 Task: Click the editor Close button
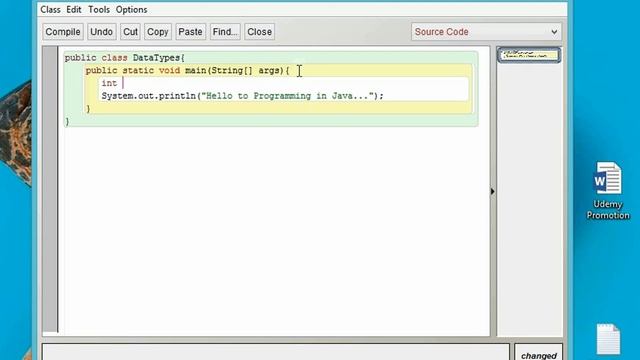(x=259, y=32)
